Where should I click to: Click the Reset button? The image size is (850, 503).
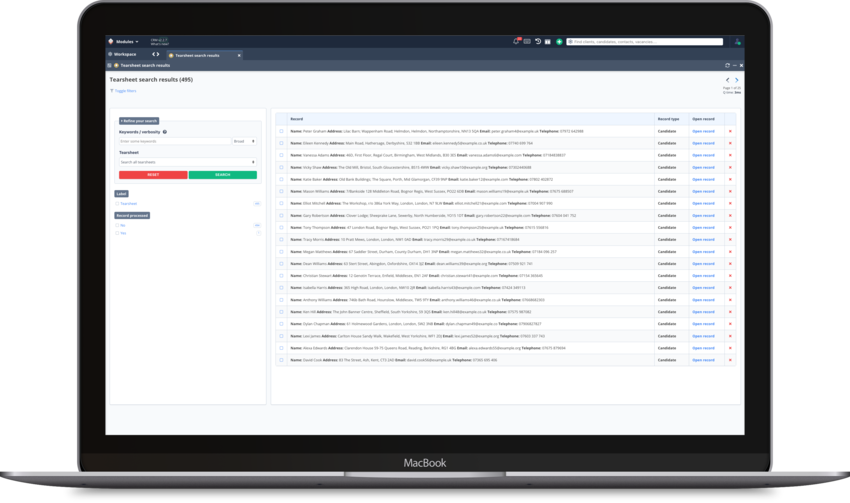(153, 175)
